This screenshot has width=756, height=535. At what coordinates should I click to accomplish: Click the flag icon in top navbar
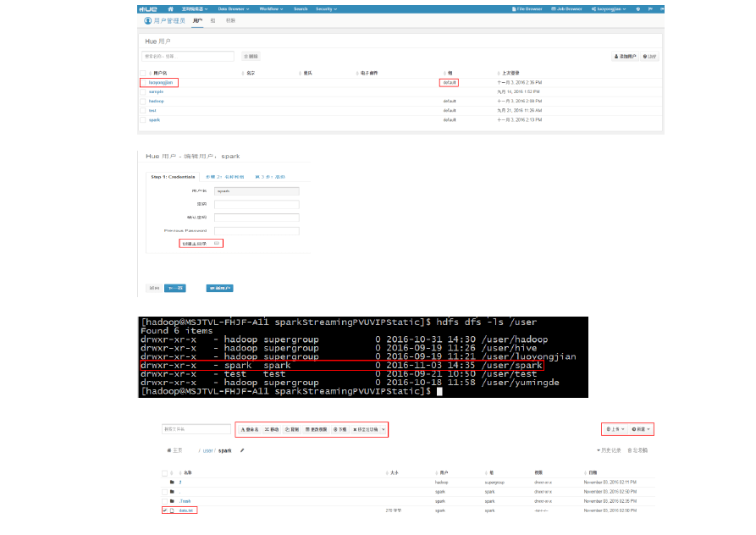pos(650,9)
